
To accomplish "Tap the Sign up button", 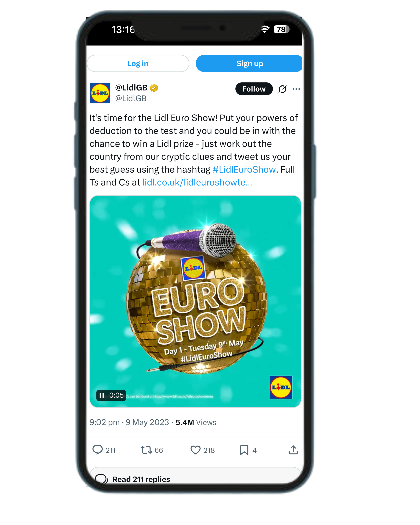I will coord(249,63).
